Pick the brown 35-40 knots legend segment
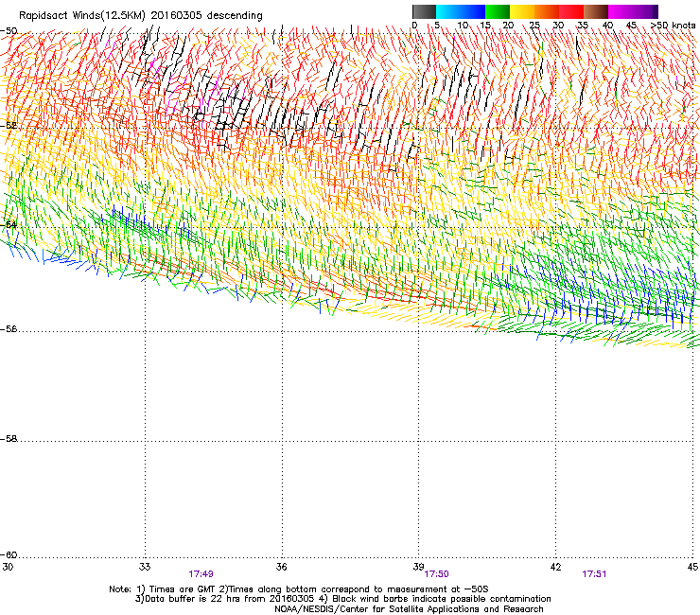Viewport: 700px width, 615px height. point(596,11)
